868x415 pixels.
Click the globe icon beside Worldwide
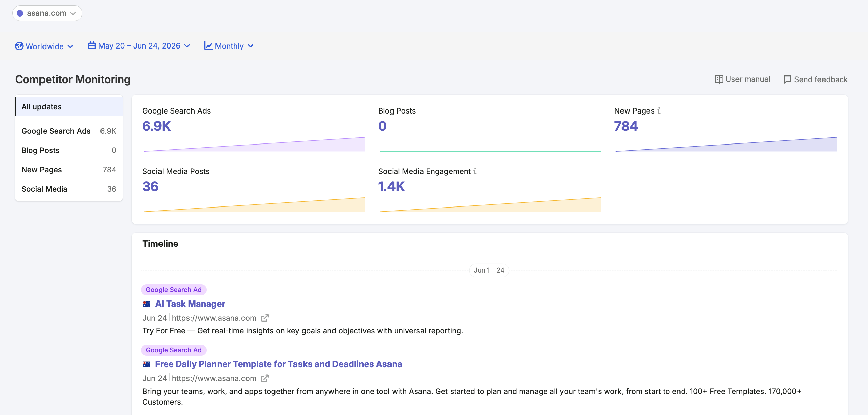[19, 46]
